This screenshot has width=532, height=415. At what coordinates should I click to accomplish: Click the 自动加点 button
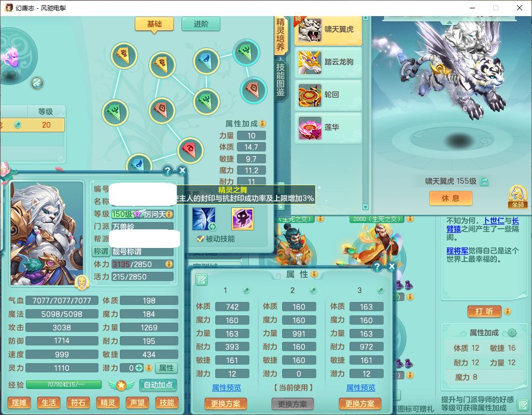pyautogui.click(x=158, y=385)
